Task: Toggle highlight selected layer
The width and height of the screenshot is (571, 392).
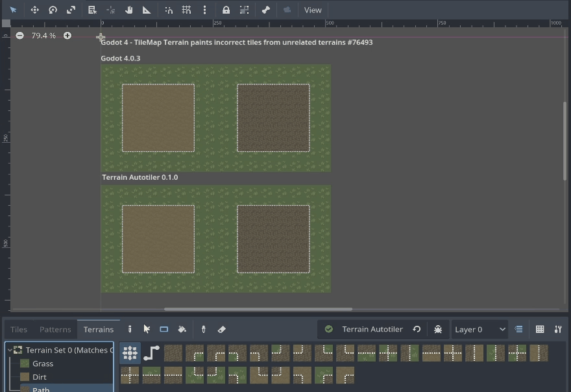Action: (518, 329)
